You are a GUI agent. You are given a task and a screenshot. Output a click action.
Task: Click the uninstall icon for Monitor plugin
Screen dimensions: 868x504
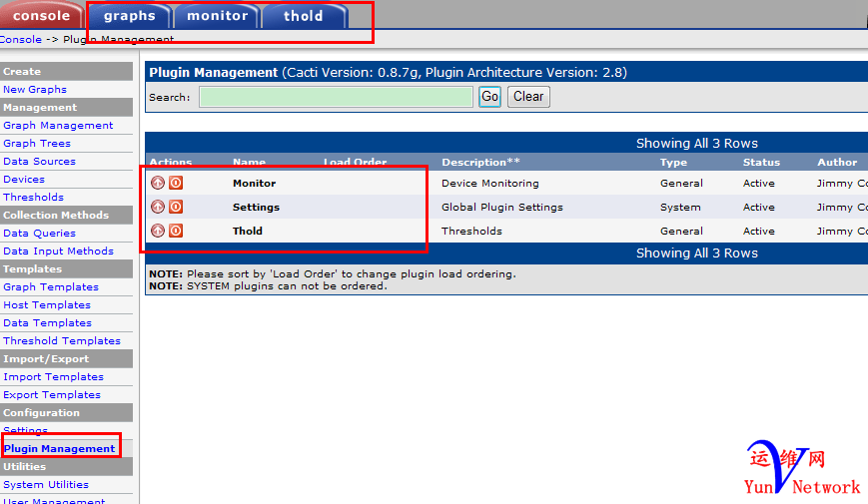[158, 183]
